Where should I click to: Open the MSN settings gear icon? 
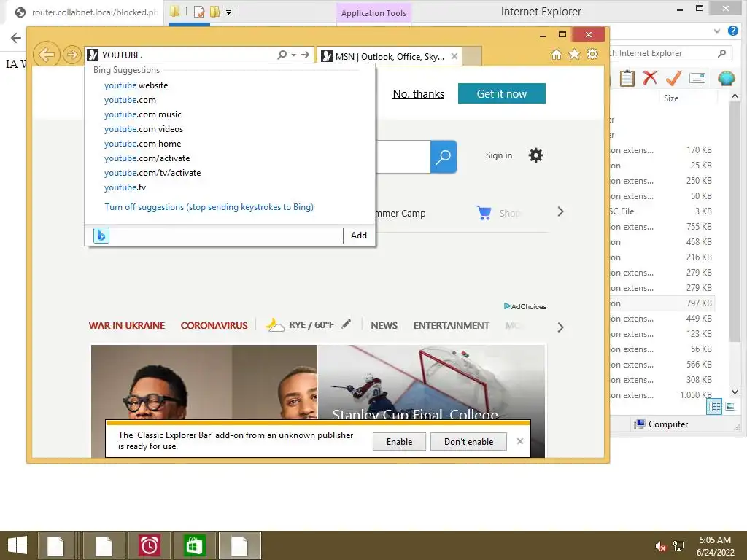(536, 155)
